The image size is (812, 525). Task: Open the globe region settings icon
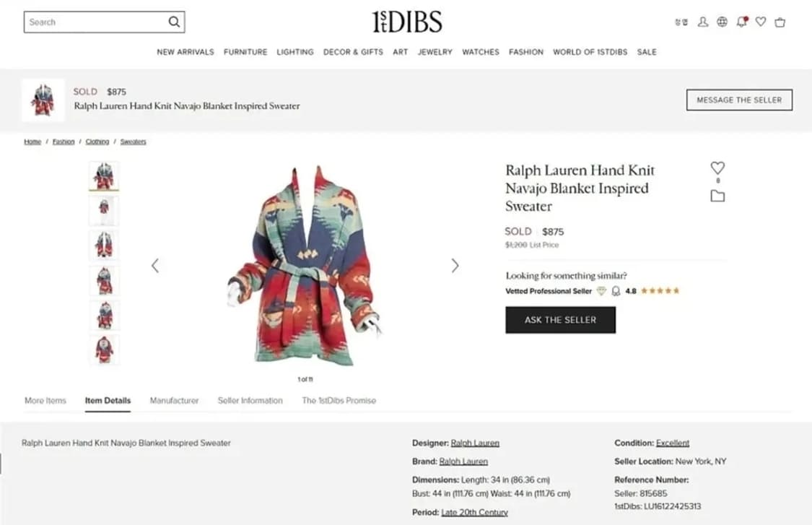pyautogui.click(x=722, y=22)
